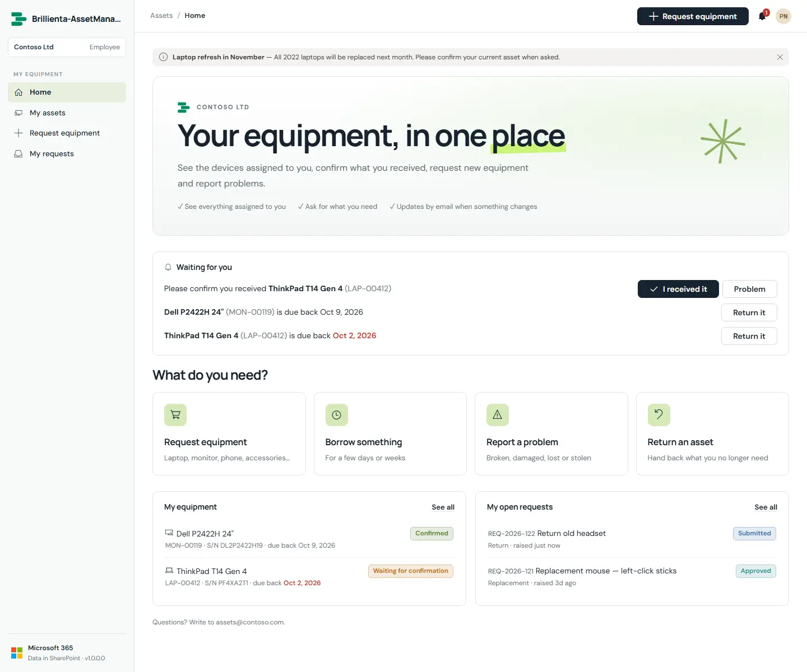Click the assets@contoso.com contact text
Viewport: 807px width, 672px height.
coord(250,622)
